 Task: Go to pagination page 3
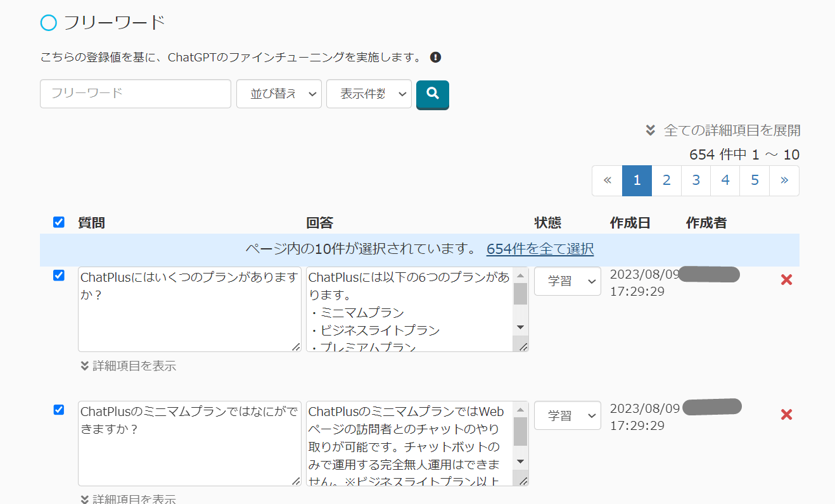(x=696, y=180)
